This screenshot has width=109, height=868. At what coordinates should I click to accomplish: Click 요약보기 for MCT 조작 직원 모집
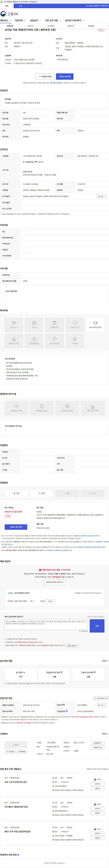(x=98, y=833)
